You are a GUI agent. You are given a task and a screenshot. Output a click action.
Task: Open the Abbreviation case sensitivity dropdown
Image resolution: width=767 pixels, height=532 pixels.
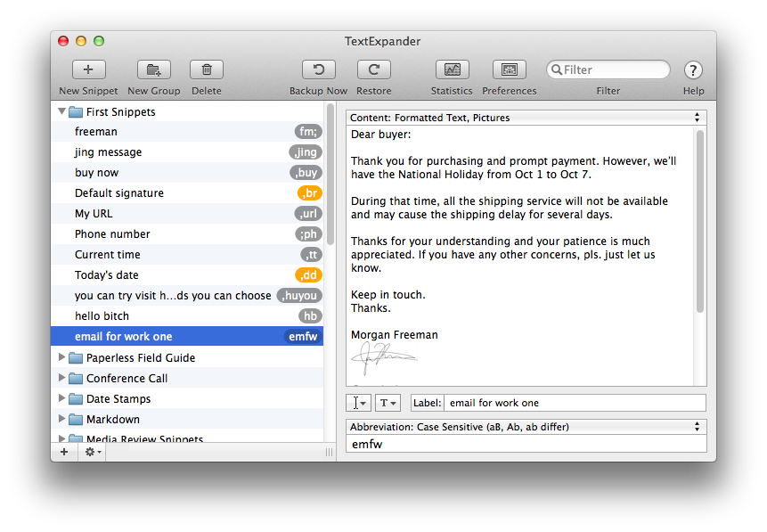526,427
